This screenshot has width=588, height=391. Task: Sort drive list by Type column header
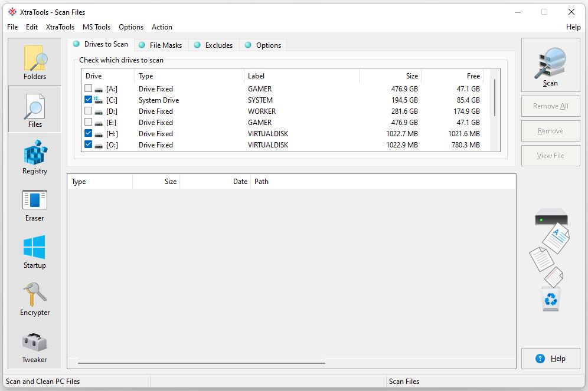click(x=190, y=76)
